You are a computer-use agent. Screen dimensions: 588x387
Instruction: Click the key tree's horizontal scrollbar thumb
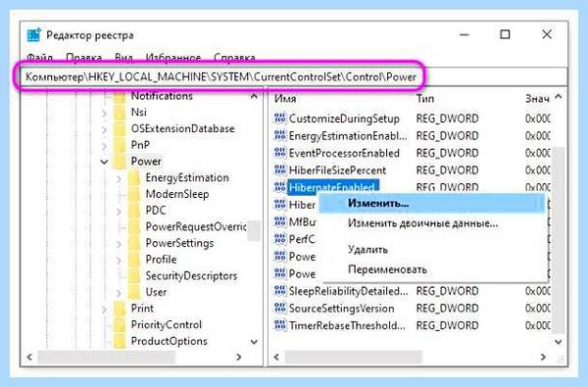[x=107, y=357]
